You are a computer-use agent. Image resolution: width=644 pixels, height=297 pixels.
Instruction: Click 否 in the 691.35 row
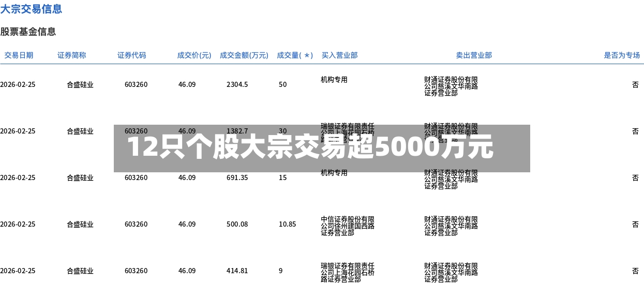(635, 177)
